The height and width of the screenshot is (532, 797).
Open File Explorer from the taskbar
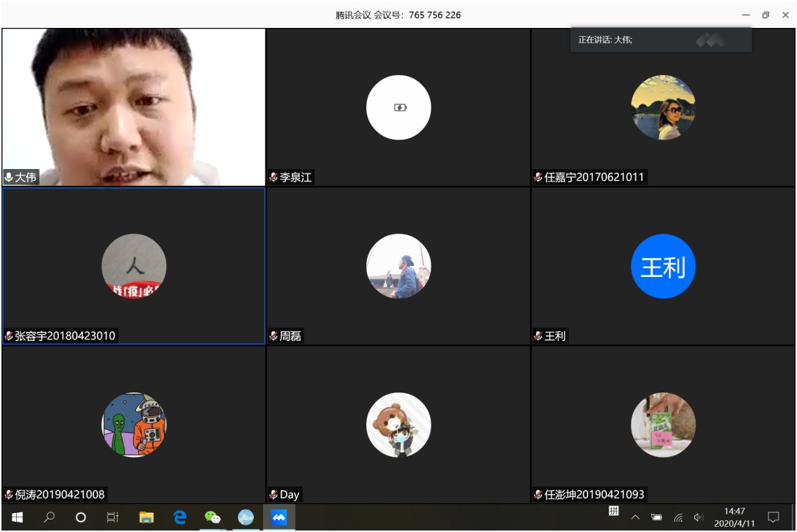[146, 517]
